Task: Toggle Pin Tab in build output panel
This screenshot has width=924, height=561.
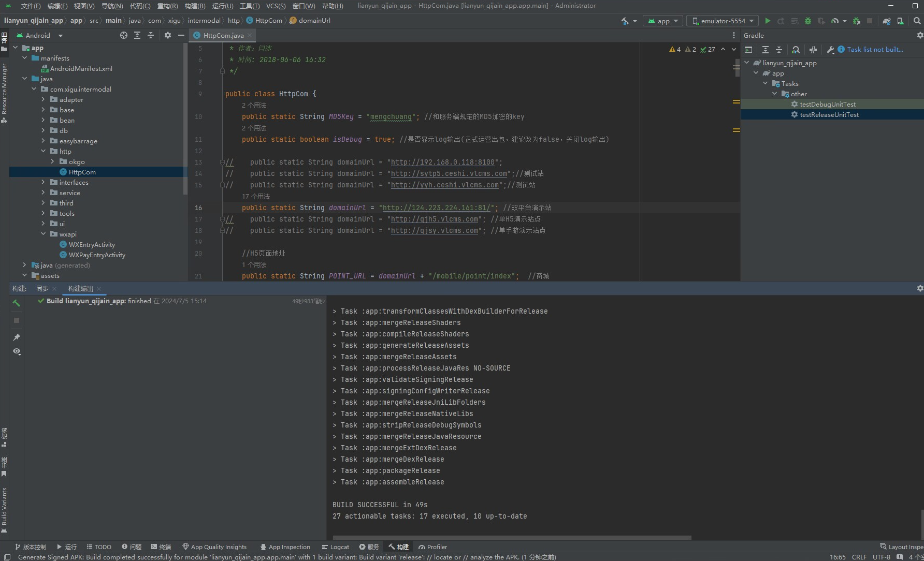Action: (x=17, y=337)
